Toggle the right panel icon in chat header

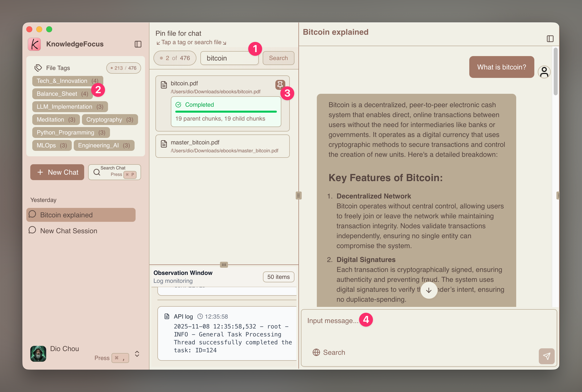click(x=550, y=39)
